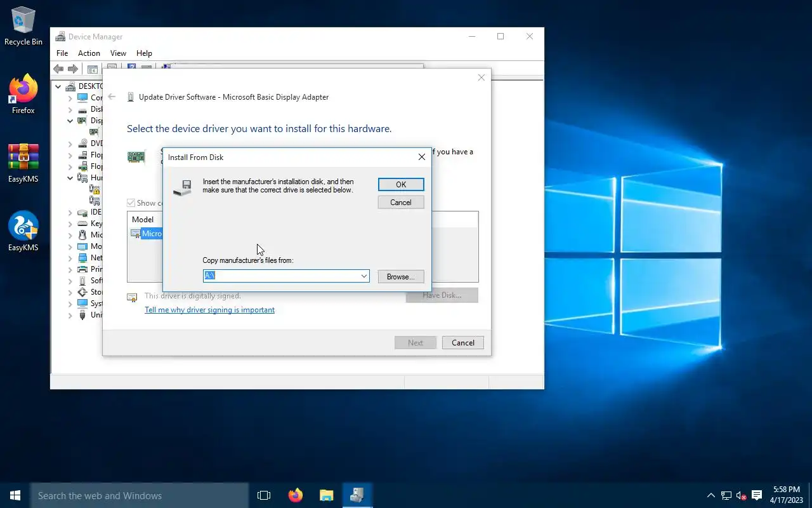Screen dimensions: 812x508
Task: Open File Explorer from the taskbar
Action: click(326, 495)
